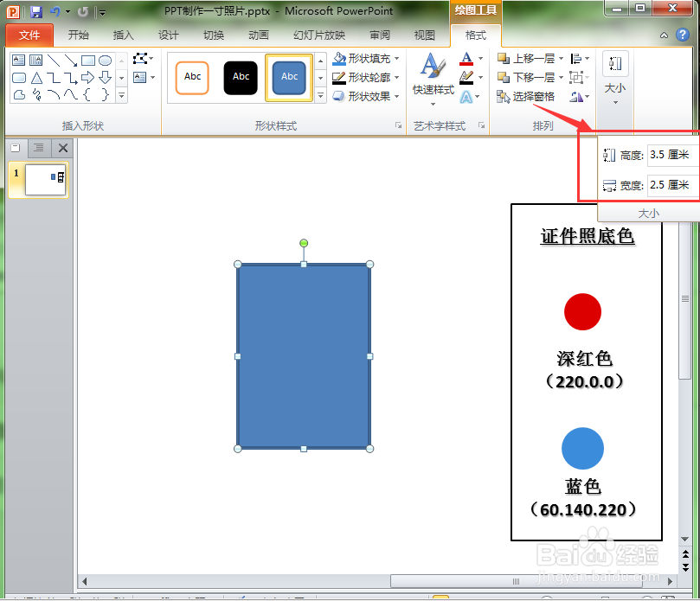Viewport: 700px width, 601px height.
Task: Click the Redo icon in title bar
Action: click(83, 12)
